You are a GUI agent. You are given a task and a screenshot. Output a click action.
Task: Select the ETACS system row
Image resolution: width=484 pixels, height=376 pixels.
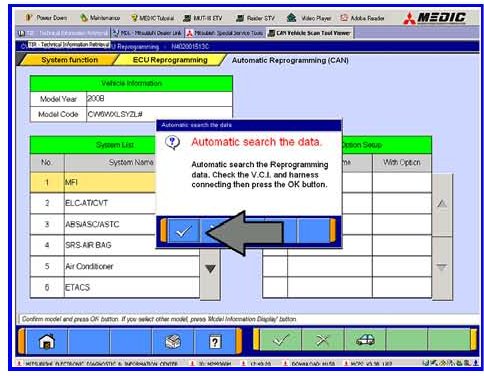(x=115, y=287)
